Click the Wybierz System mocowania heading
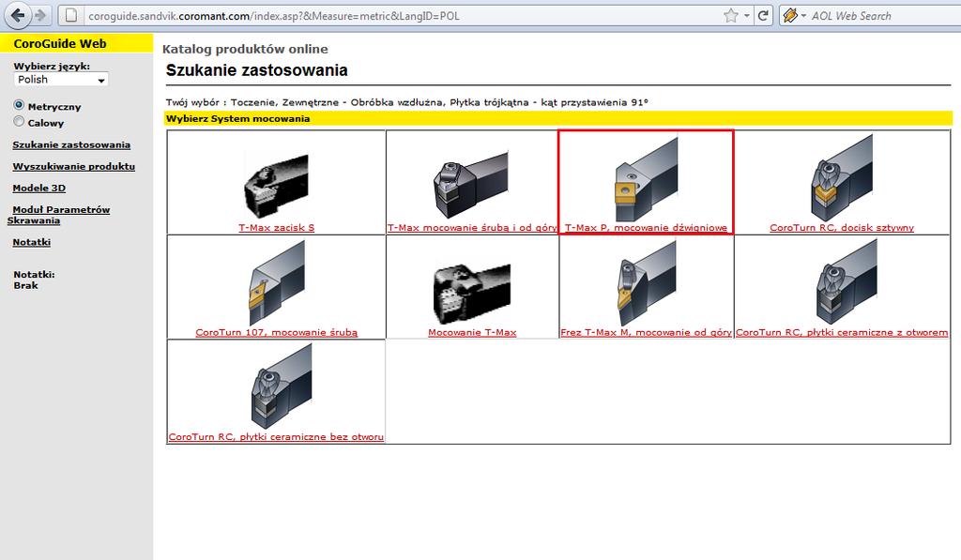This screenshot has width=961, height=560. 237,119
